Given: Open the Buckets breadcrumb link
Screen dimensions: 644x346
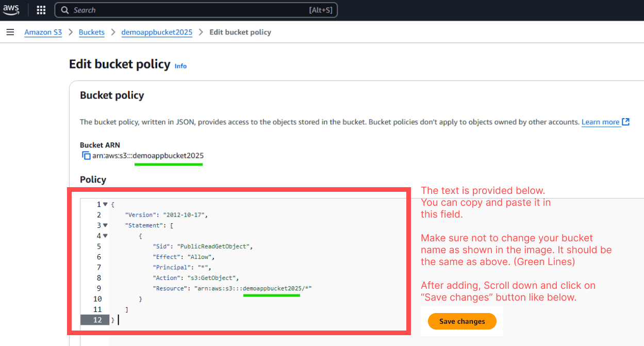Looking at the screenshot, I should 91,32.
